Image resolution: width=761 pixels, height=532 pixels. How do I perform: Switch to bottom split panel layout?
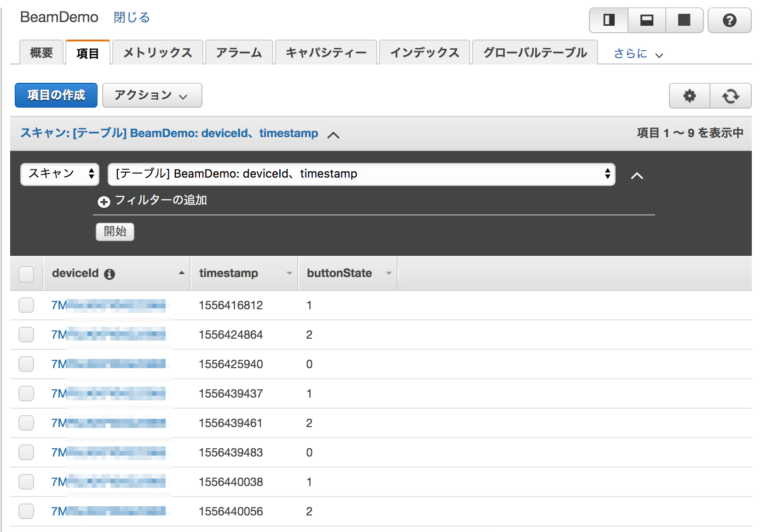pos(647,20)
